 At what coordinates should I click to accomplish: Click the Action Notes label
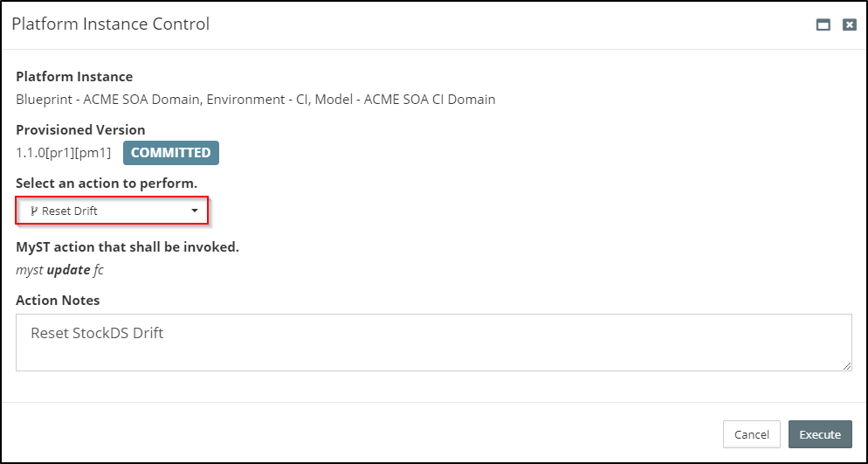[x=58, y=301]
